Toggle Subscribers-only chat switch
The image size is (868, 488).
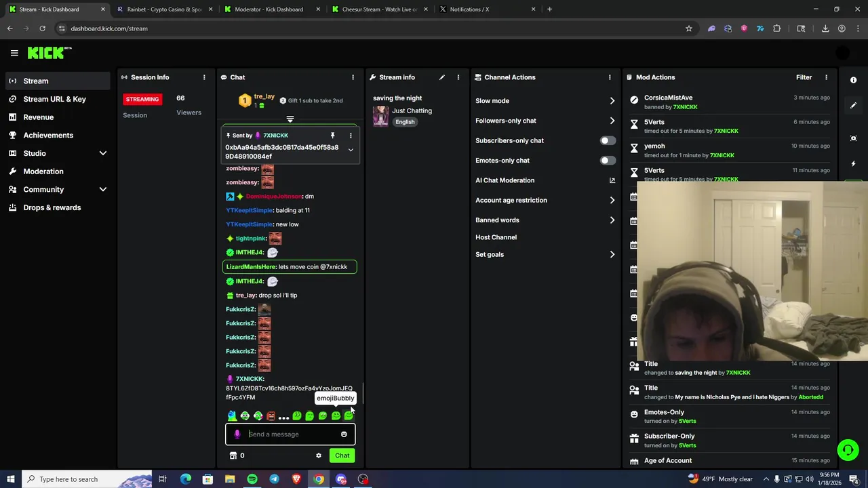coord(608,141)
